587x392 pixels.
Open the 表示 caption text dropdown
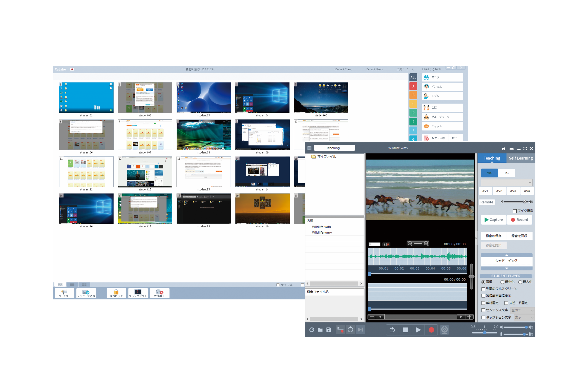[x=524, y=317]
